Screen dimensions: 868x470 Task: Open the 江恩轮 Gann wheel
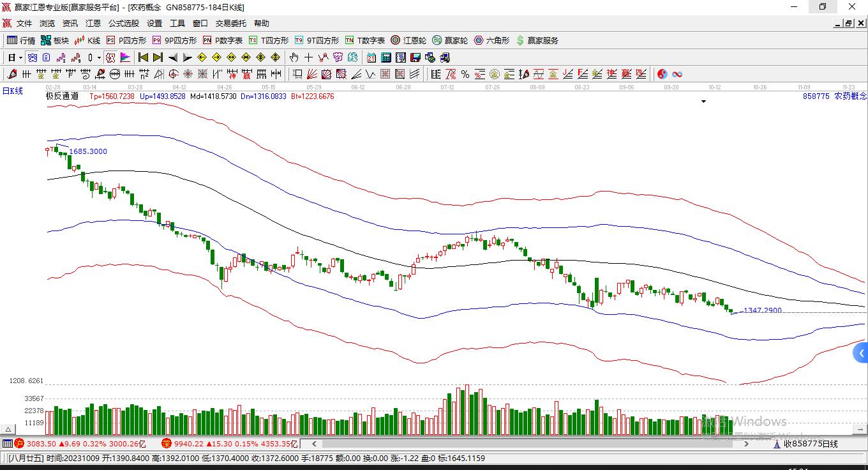pyautogui.click(x=408, y=40)
